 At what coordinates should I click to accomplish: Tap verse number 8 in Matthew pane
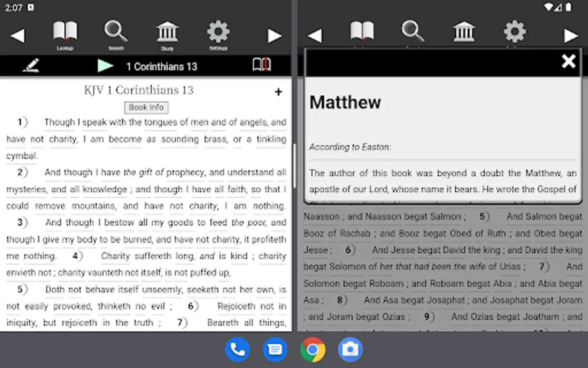(342, 300)
